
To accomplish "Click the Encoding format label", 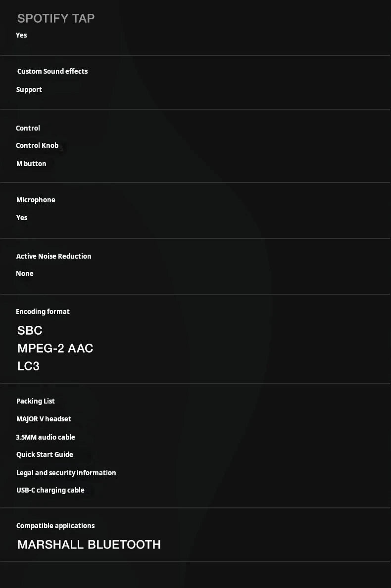I will [x=43, y=312].
